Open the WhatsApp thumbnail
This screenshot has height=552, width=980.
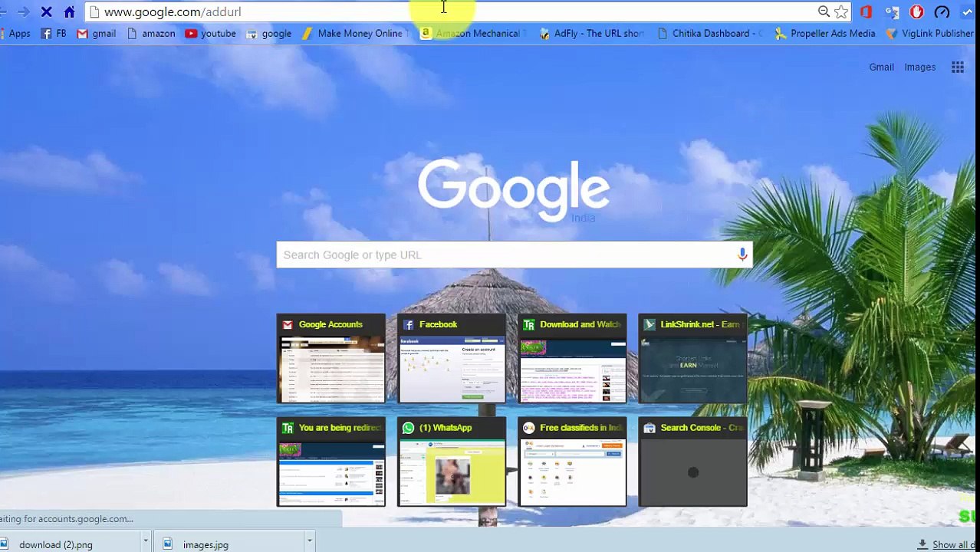point(452,462)
